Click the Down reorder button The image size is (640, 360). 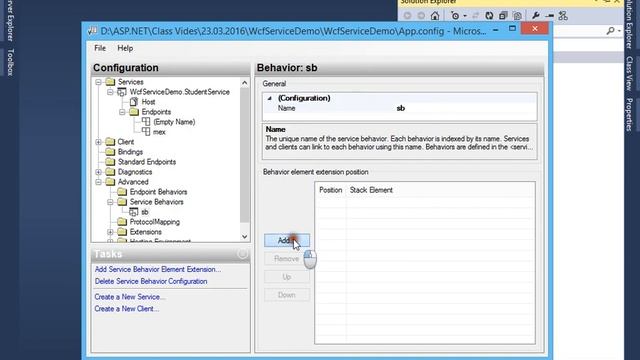tap(287, 295)
